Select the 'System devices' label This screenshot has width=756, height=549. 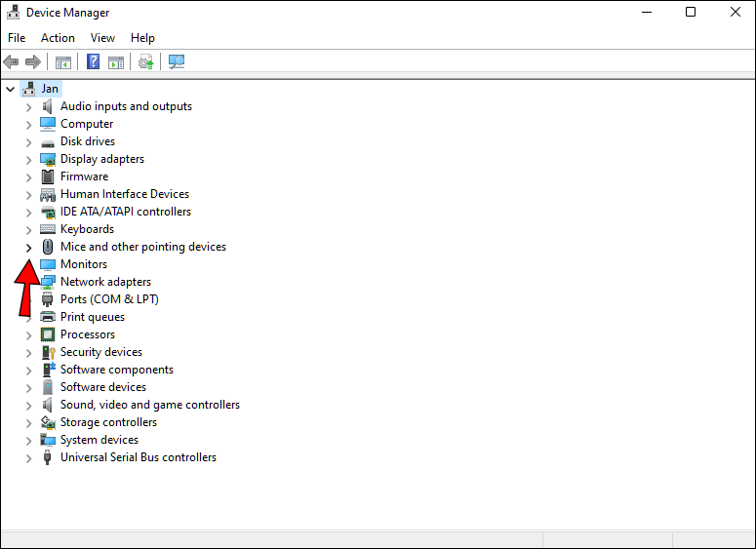(99, 440)
